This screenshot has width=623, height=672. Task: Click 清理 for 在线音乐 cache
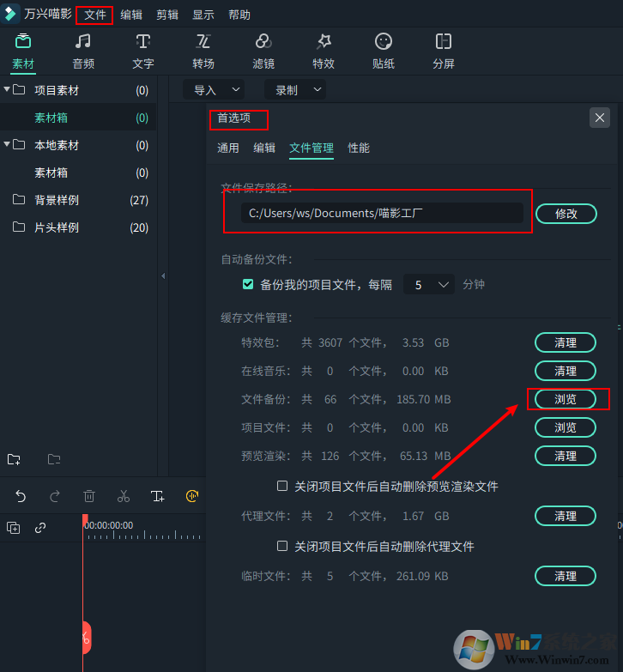click(566, 371)
